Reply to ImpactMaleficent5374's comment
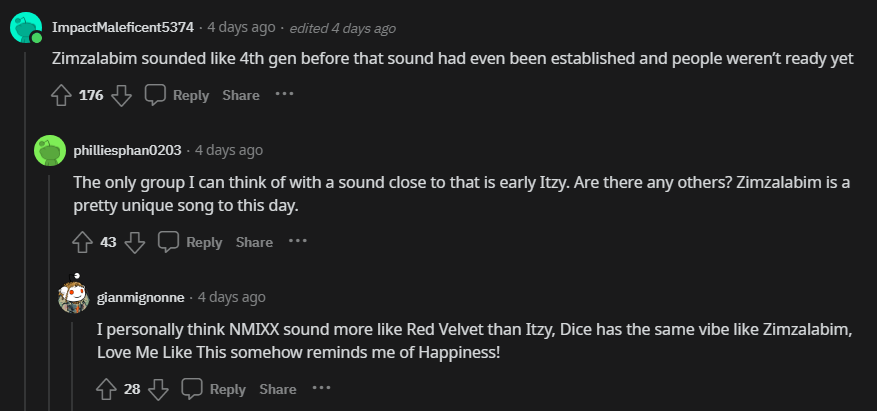This screenshot has width=877, height=411. tap(178, 95)
